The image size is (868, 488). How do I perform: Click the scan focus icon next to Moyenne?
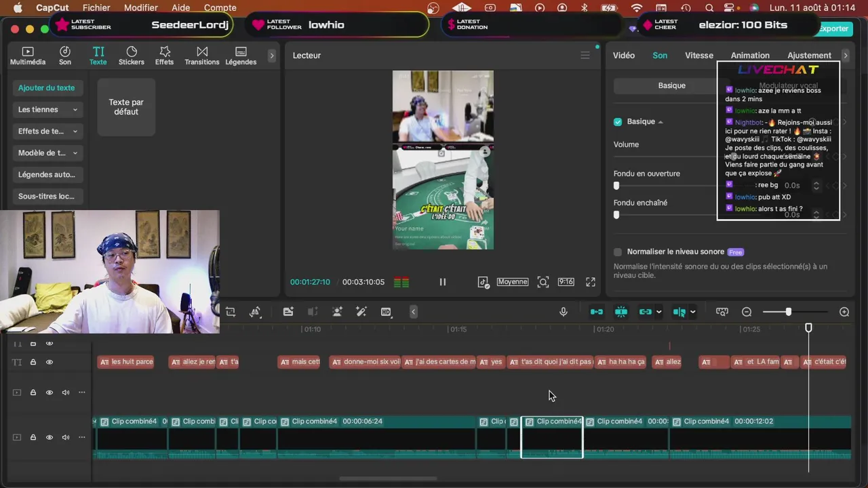coord(543,282)
